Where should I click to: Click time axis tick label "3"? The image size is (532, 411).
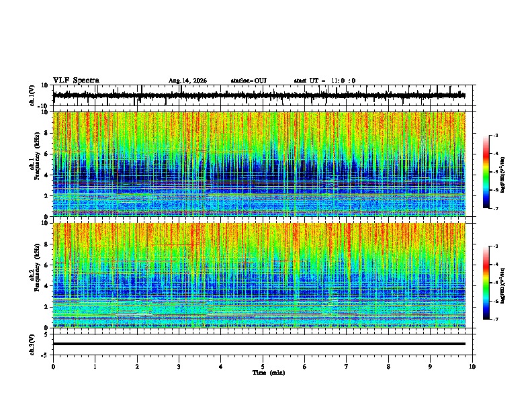[x=179, y=367]
